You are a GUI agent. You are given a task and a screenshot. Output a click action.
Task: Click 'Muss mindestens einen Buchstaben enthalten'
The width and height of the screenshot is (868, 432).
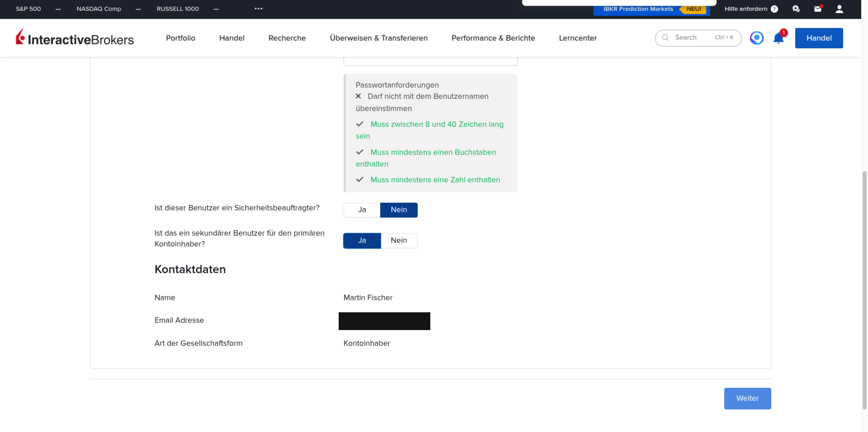click(x=426, y=158)
